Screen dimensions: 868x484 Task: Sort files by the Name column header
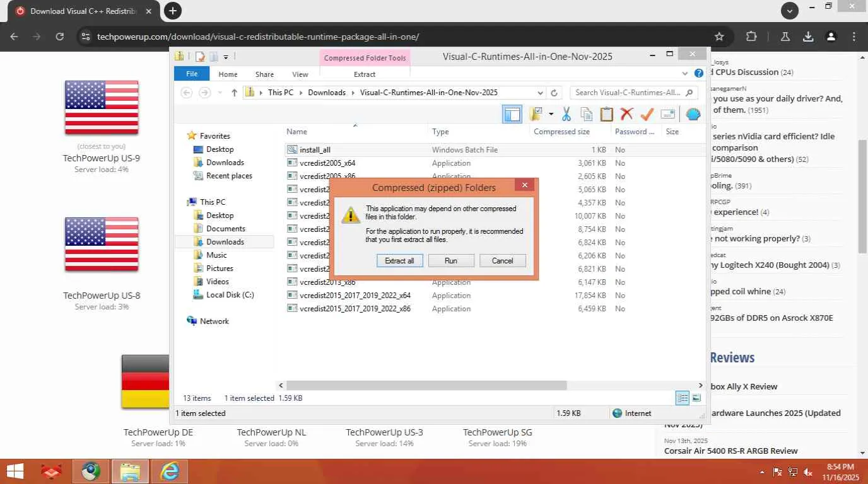355,132
